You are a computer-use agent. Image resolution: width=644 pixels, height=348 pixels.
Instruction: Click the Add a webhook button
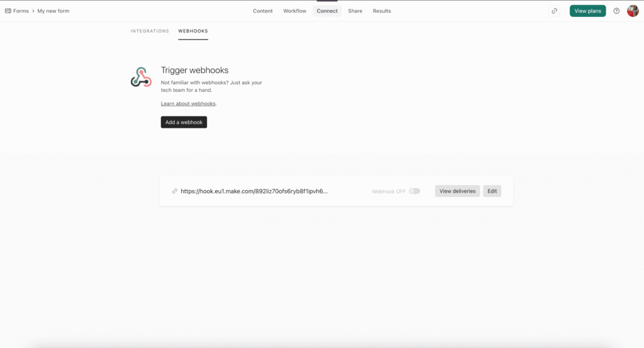click(x=184, y=122)
